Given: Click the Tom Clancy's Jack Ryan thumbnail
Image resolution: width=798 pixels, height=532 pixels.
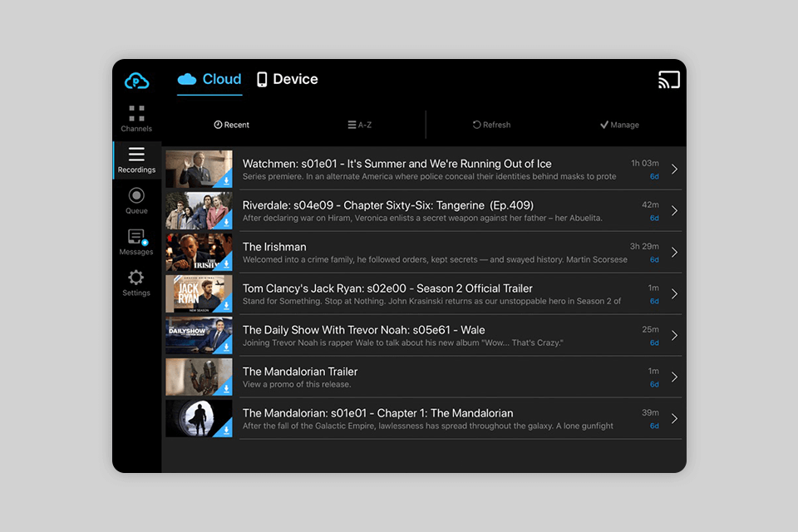Looking at the screenshot, I should 198,293.
